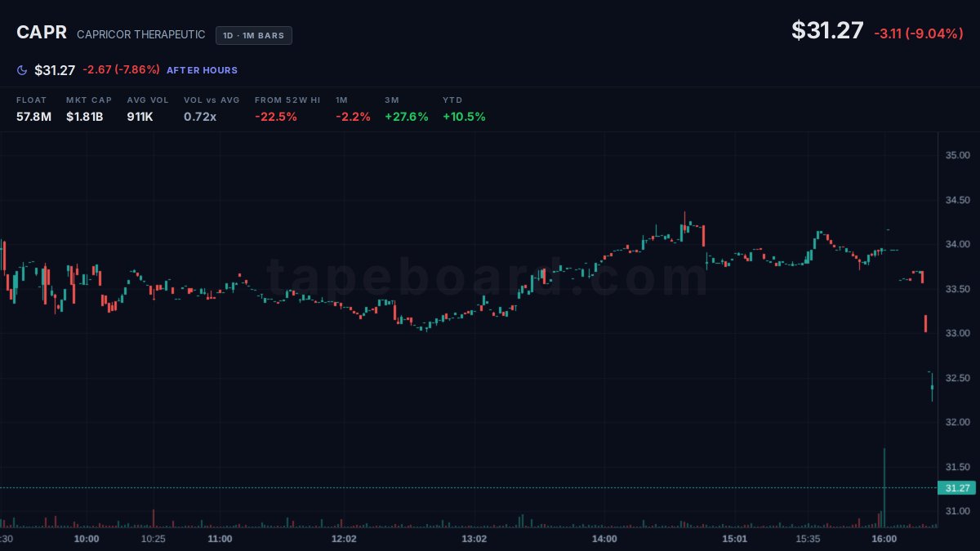
Task: Click the 34.00 price axis label
Action: pyautogui.click(x=957, y=245)
